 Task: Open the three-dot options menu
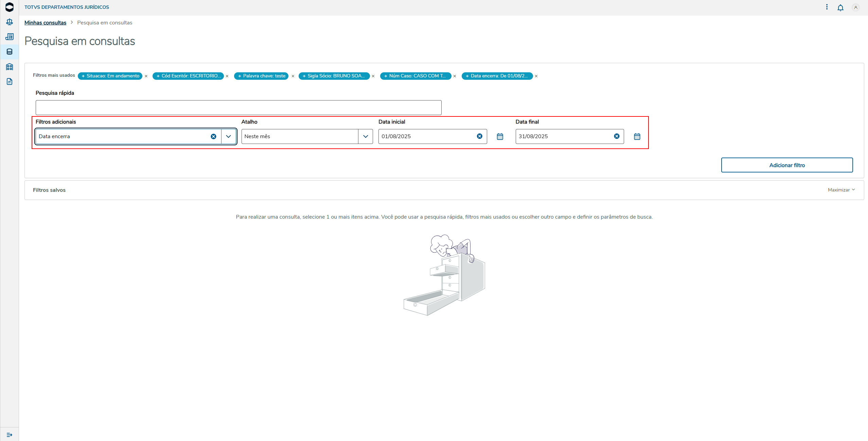(x=827, y=7)
